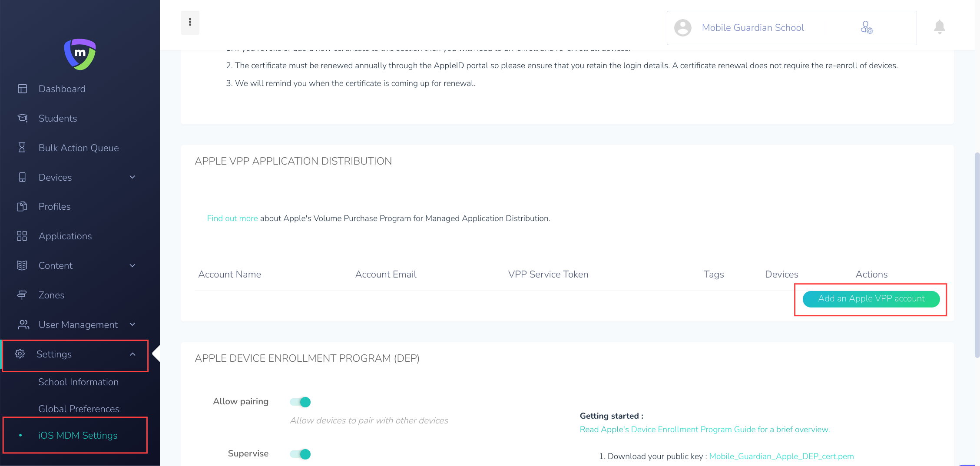Open Bulk Action Queue
Screen dimensions: 980x466
(x=79, y=148)
